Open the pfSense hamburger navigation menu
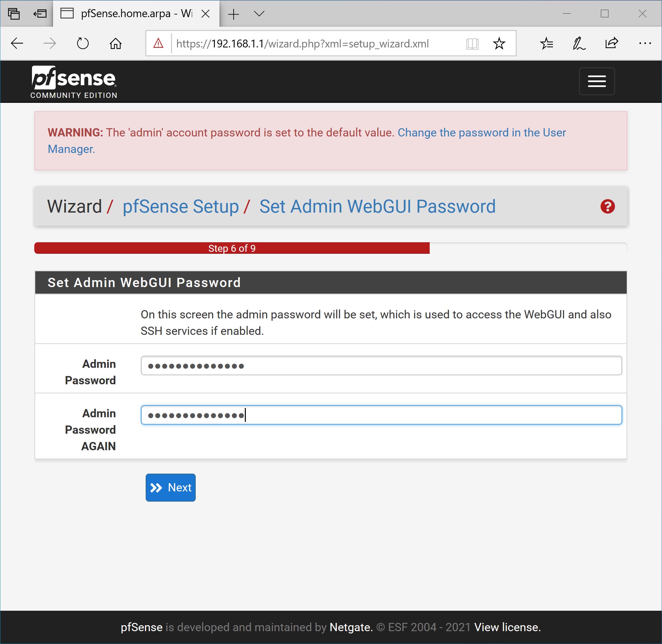The image size is (662, 644). click(596, 81)
